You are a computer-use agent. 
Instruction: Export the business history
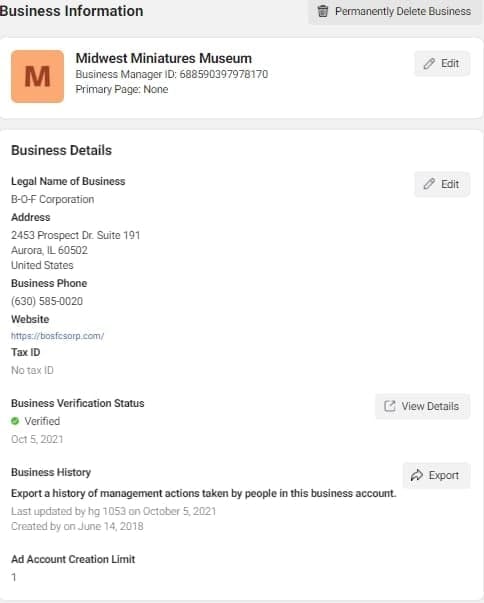tap(436, 475)
